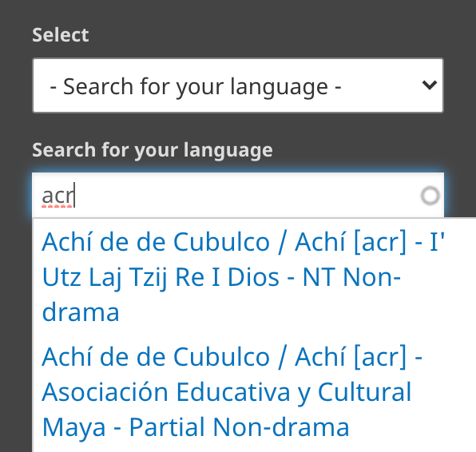Click the "Select" field label
Viewport: 476px width, 452px height.
click(x=61, y=35)
